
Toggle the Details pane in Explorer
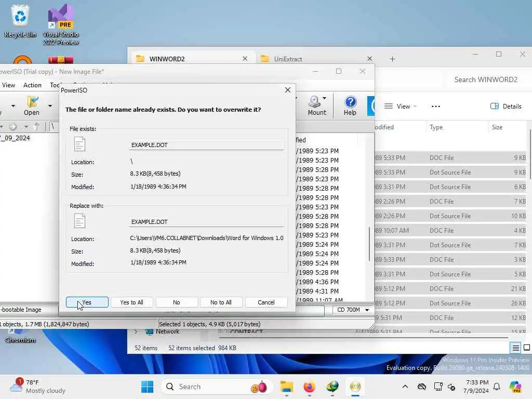coord(506,106)
